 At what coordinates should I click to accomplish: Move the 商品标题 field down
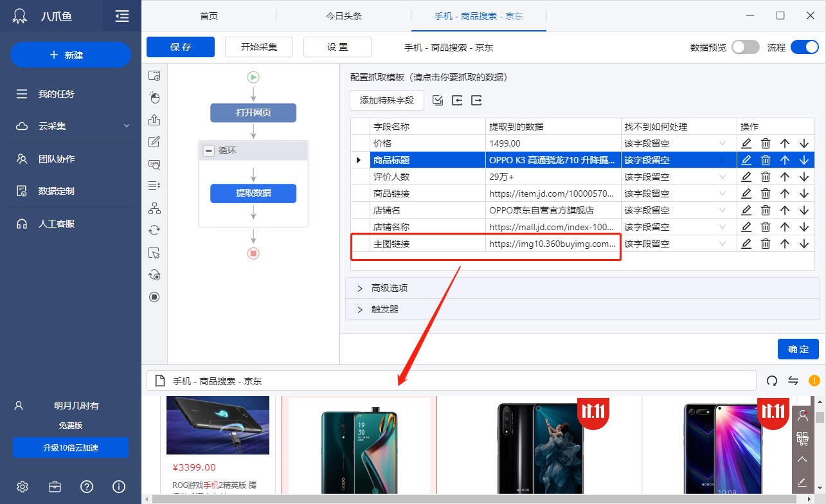tap(804, 160)
